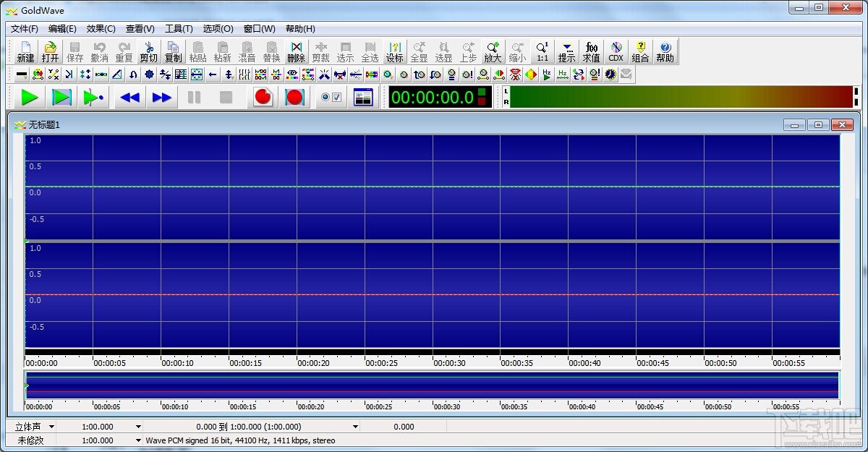Open the 窗口(W) menu
Screen dimensions: 868x452
(x=259, y=29)
